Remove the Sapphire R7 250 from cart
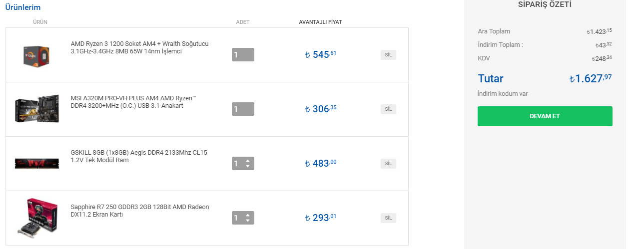The width and height of the screenshot is (644, 249). coord(388,218)
